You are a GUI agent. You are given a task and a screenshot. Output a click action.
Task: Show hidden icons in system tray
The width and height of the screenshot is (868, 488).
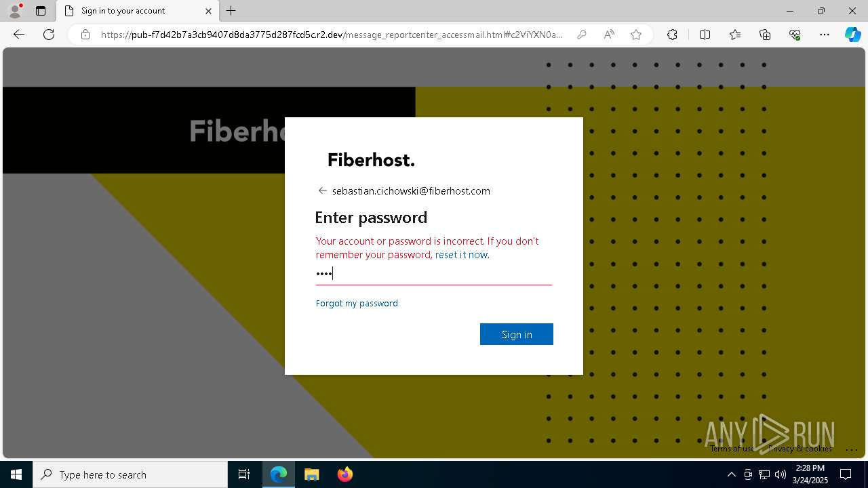point(731,474)
